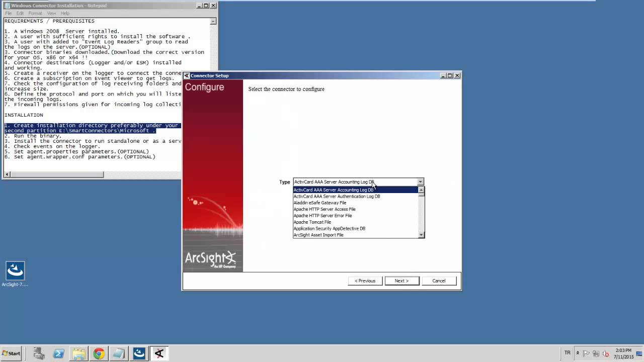Launch Windows PowerShell from the taskbar
644x362 pixels.
(59, 353)
